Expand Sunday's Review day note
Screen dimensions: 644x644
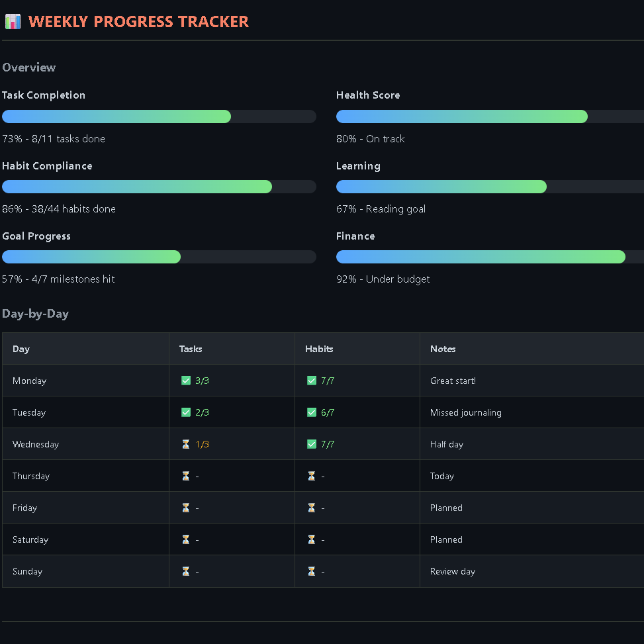(x=453, y=571)
